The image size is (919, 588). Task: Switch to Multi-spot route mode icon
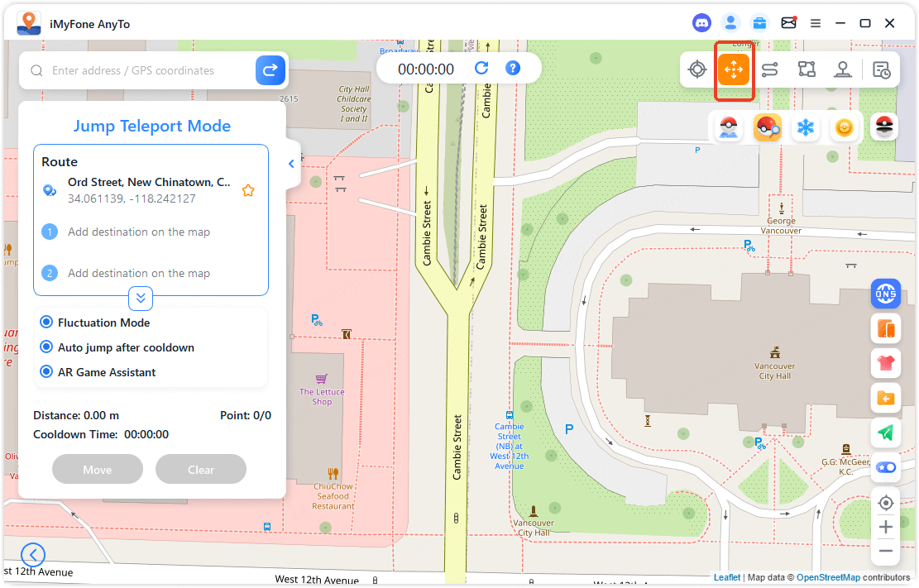(807, 70)
